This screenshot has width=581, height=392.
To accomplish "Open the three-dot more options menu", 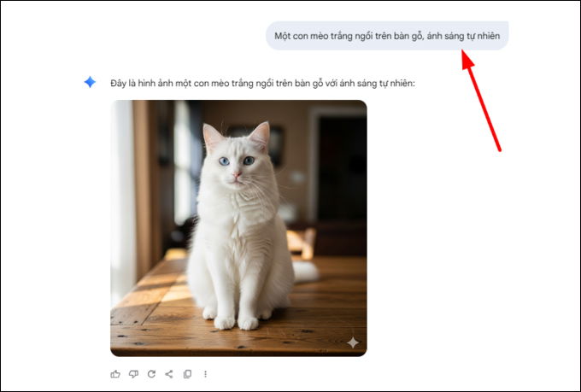I will 205,374.
